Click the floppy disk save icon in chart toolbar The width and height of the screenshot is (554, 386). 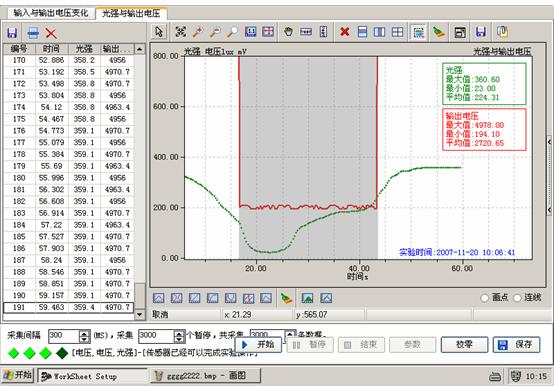click(481, 32)
